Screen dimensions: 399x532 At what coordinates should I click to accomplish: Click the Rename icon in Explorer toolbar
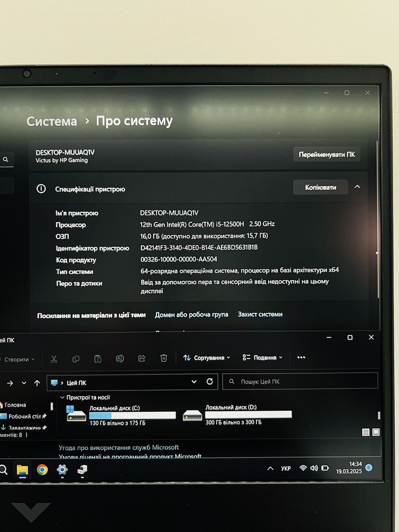(120, 358)
